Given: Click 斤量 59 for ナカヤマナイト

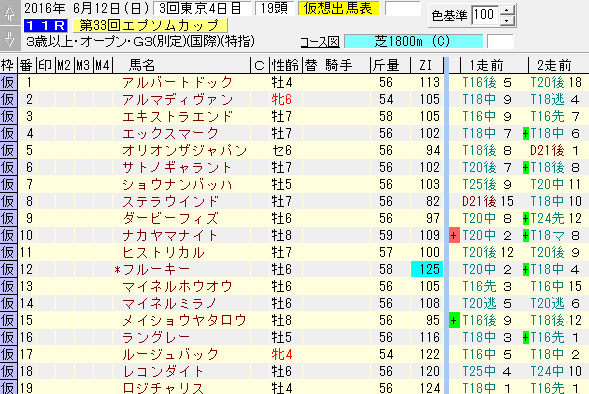Looking at the screenshot, I should (386, 235).
